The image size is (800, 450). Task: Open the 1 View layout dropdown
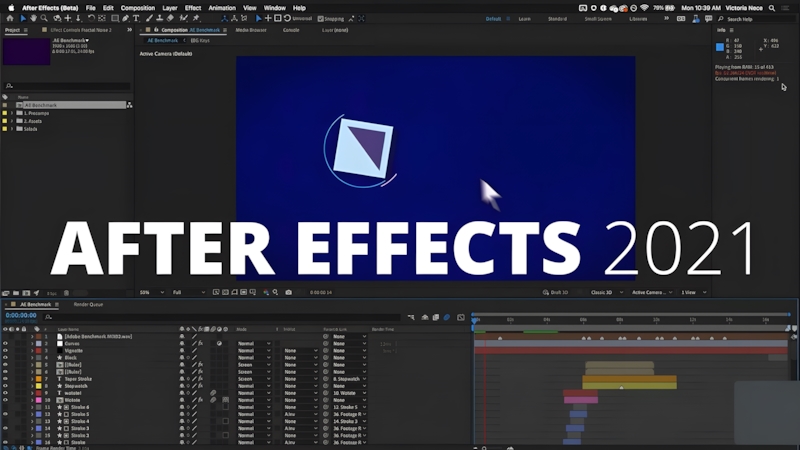694,292
